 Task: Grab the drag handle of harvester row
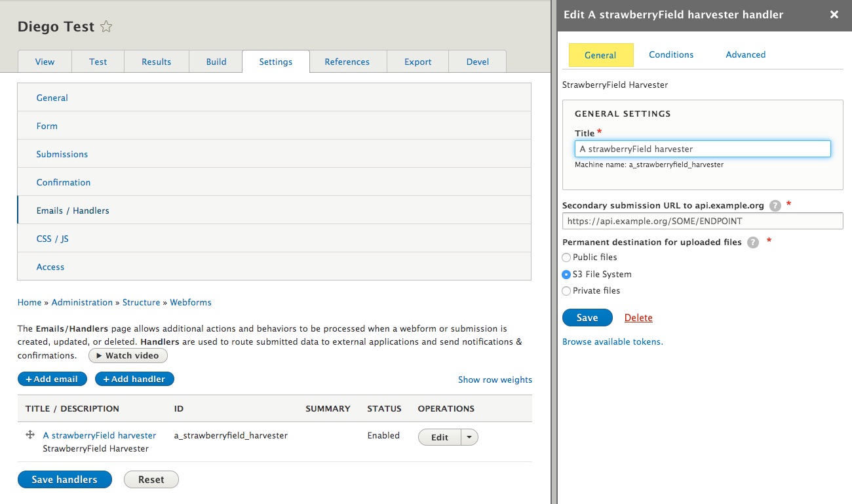tap(29, 435)
